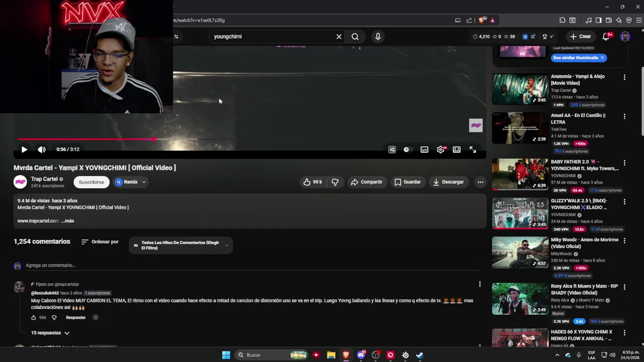This screenshot has height=362, width=644.
Task: Dislike the video
Action: click(x=335, y=182)
